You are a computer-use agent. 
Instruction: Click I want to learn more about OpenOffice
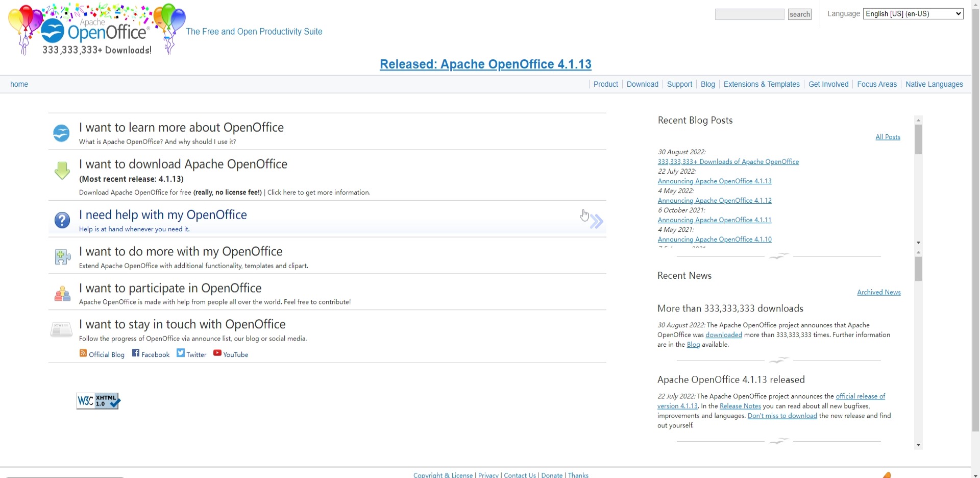[x=181, y=127]
